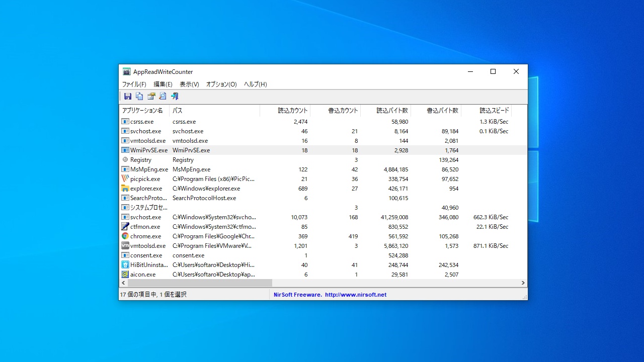Click the read speed 22.1 KiB/Sec
Screen dimensions: 644x362
point(493,227)
